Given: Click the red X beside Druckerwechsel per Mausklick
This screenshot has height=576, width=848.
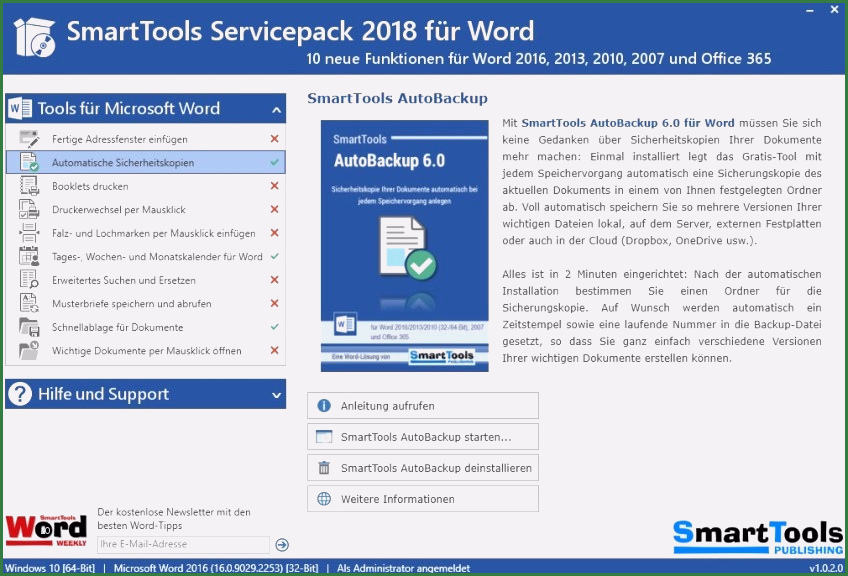Looking at the screenshot, I should coord(275,209).
